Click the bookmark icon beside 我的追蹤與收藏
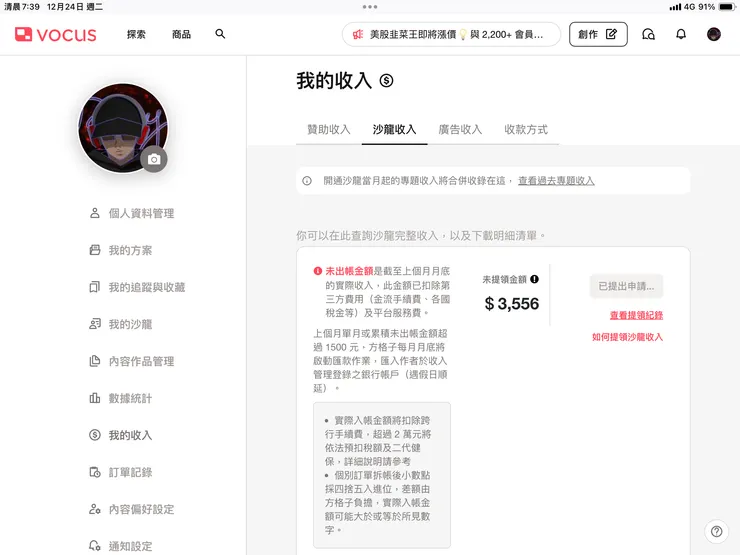 95,287
